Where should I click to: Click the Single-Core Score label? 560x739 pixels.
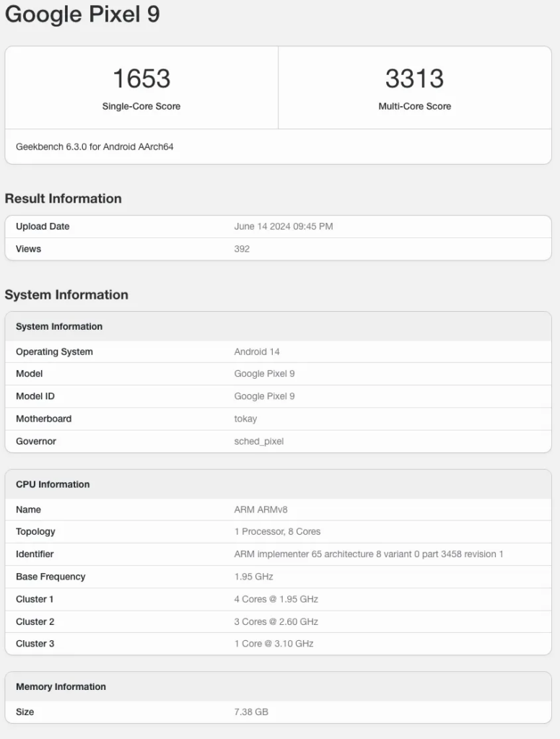pos(141,106)
